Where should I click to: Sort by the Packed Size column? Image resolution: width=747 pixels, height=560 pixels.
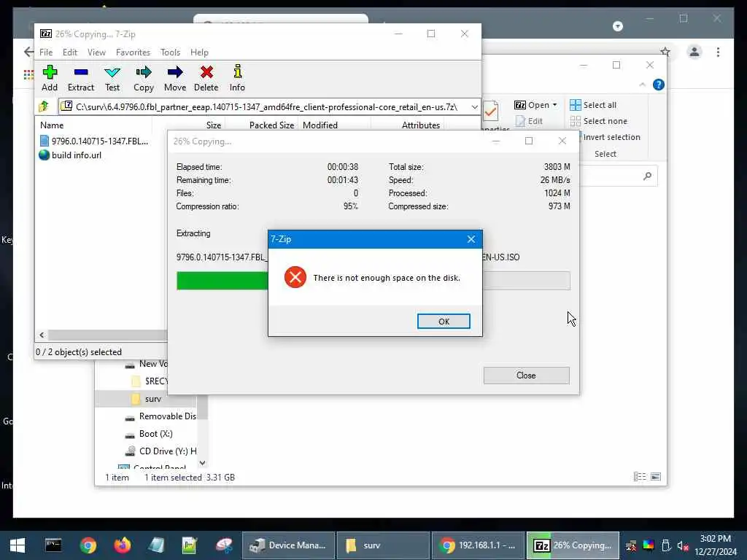tap(271, 125)
